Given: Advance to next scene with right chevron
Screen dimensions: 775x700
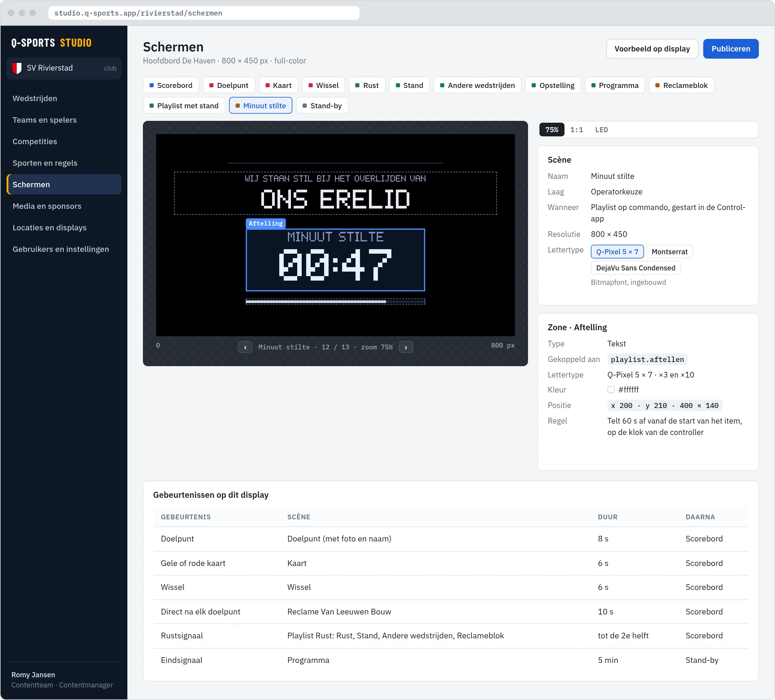Looking at the screenshot, I should (406, 347).
